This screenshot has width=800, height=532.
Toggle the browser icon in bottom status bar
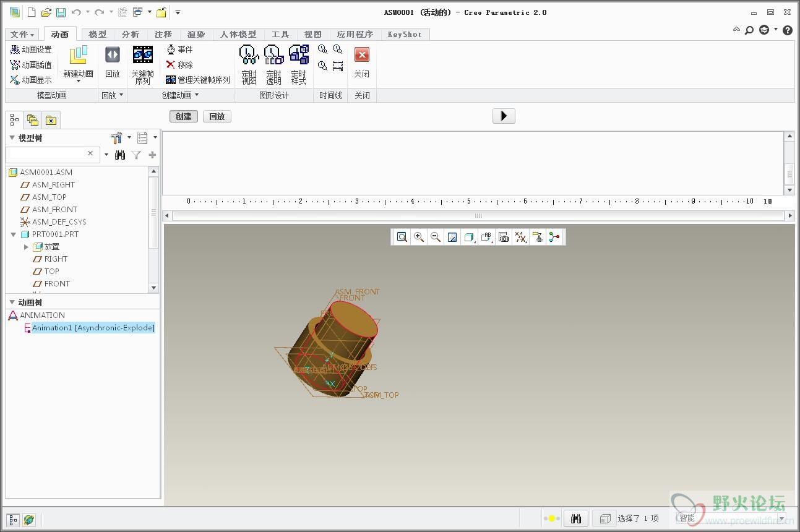coord(29,520)
